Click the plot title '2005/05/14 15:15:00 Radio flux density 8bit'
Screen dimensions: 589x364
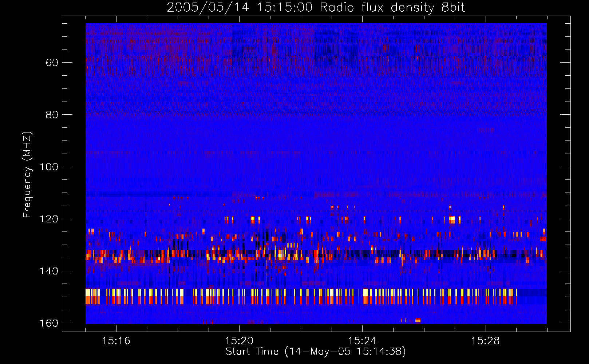(x=316, y=8)
